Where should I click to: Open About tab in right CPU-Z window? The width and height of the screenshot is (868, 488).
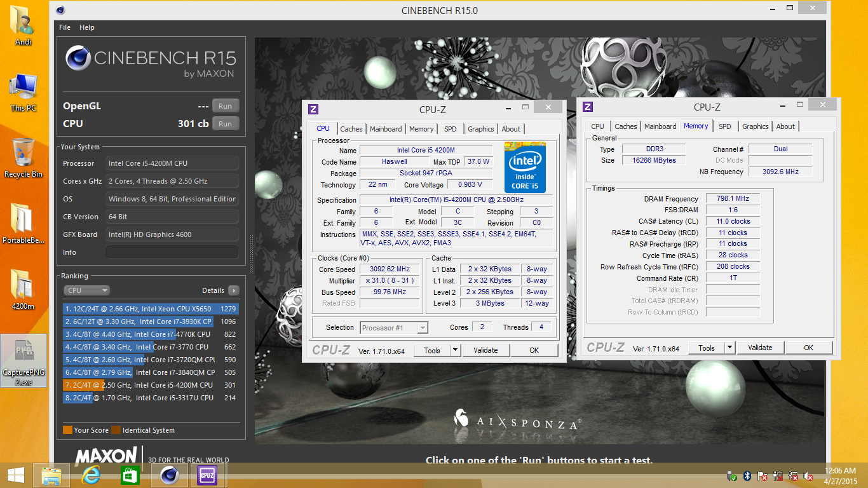point(785,126)
